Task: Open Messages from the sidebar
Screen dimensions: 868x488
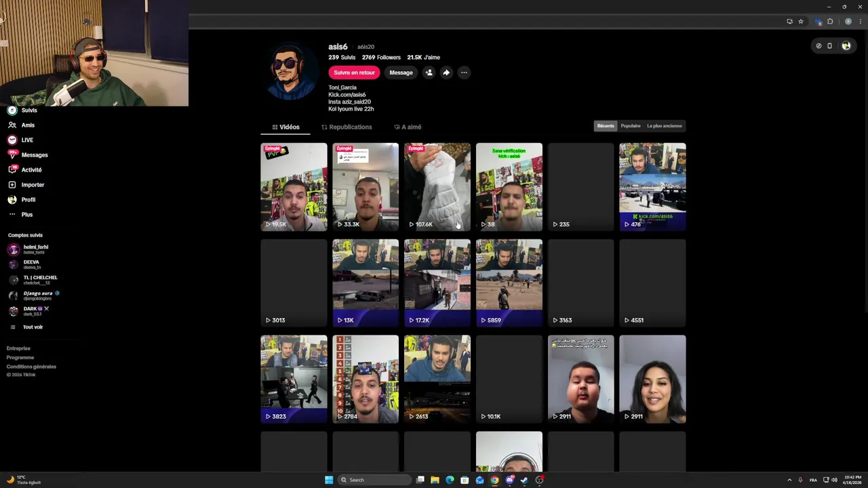Action: 28,155
